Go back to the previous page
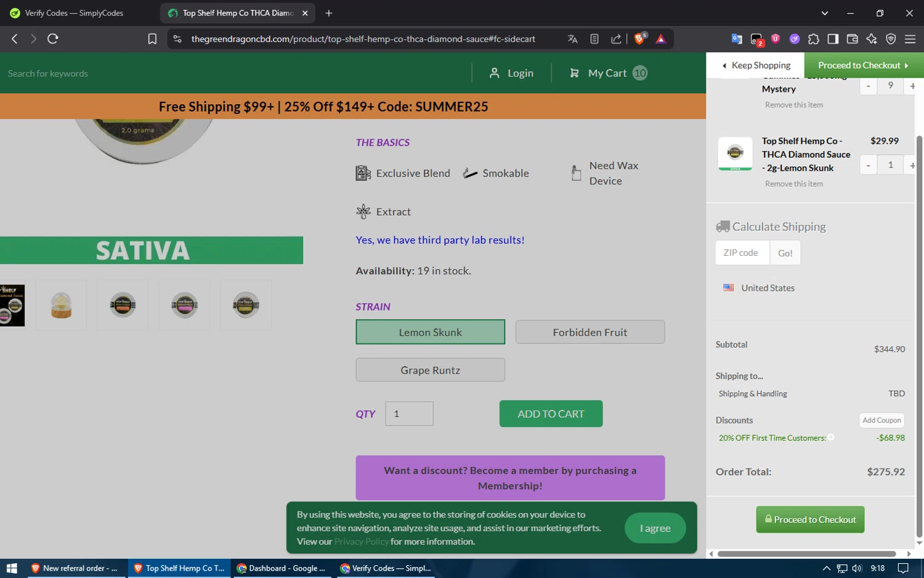 pos(15,39)
